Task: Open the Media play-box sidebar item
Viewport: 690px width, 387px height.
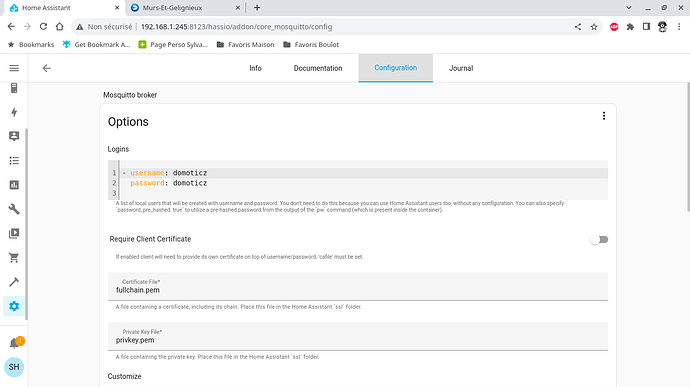Action: (14, 233)
